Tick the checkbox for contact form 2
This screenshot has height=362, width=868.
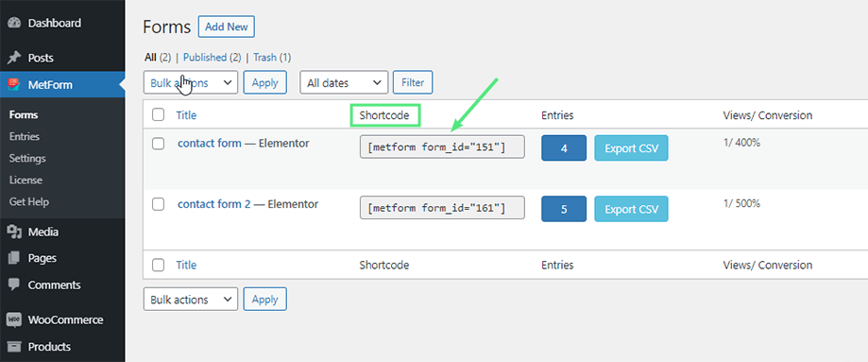pos(159,204)
